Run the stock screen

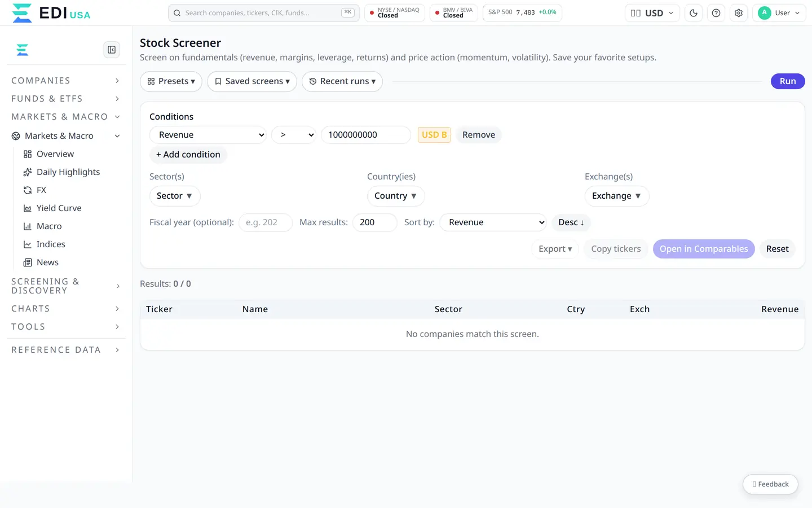coord(788,81)
